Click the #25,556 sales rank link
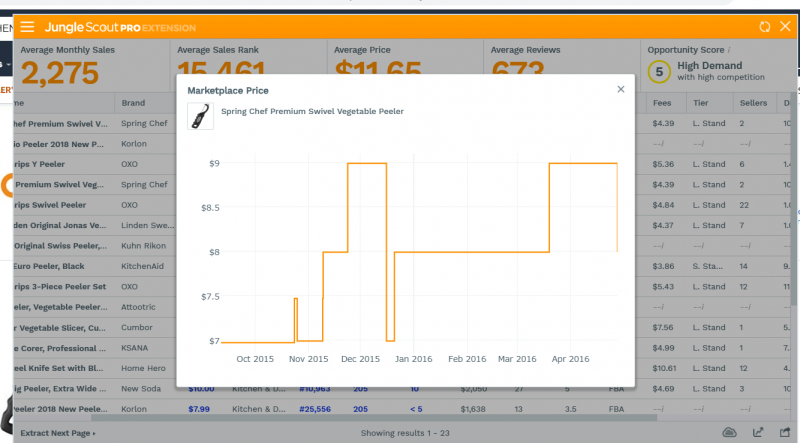Viewport: 800px width, 443px height. (315, 409)
